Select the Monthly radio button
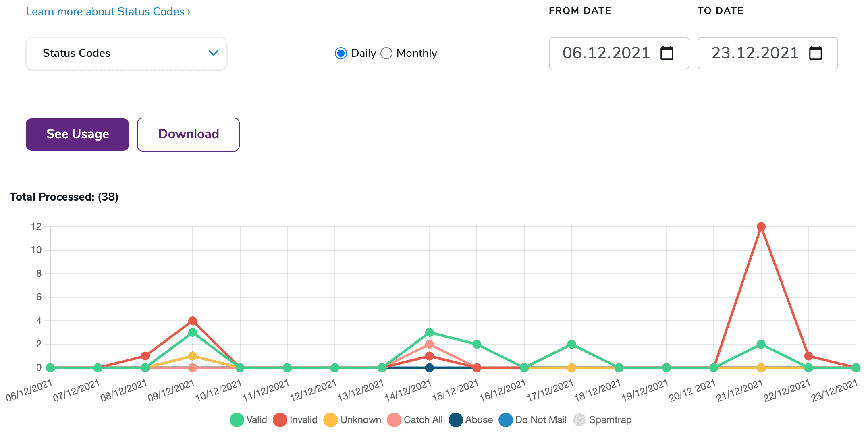868x436 pixels. click(x=386, y=53)
